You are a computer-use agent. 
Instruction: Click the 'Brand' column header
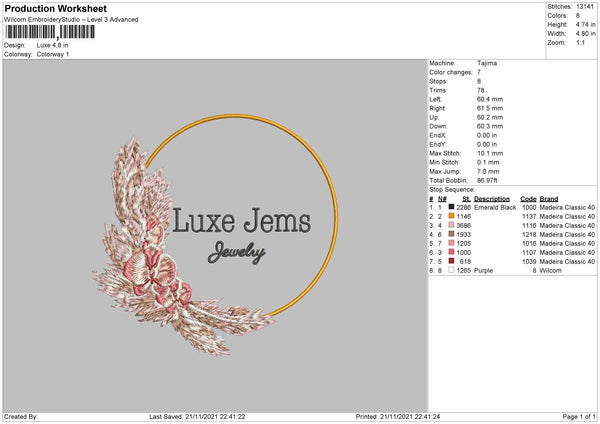pyautogui.click(x=549, y=199)
